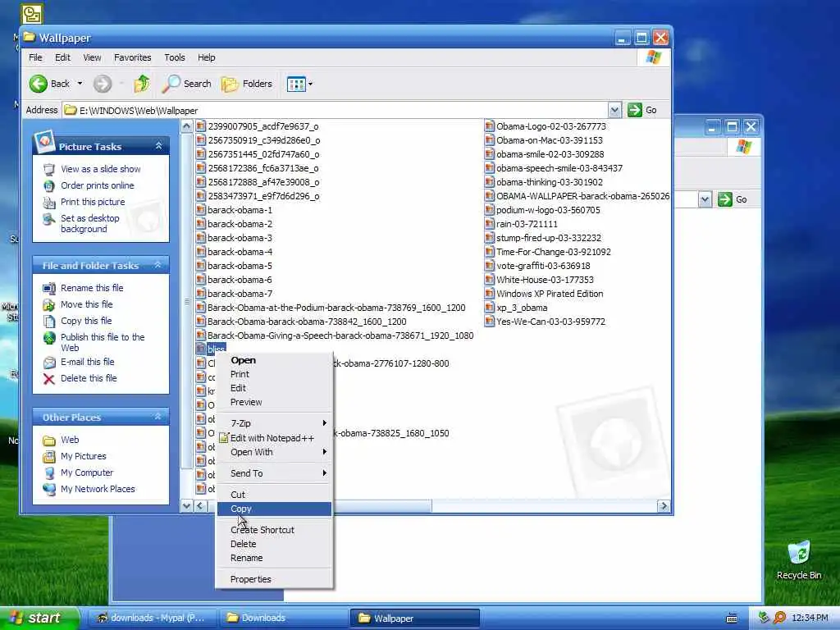
Task: Choose Rename in the context menu
Action: coord(274,558)
